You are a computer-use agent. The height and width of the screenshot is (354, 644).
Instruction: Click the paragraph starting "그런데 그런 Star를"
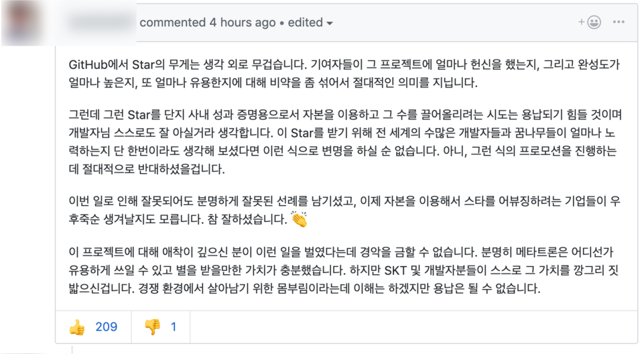tap(345, 141)
